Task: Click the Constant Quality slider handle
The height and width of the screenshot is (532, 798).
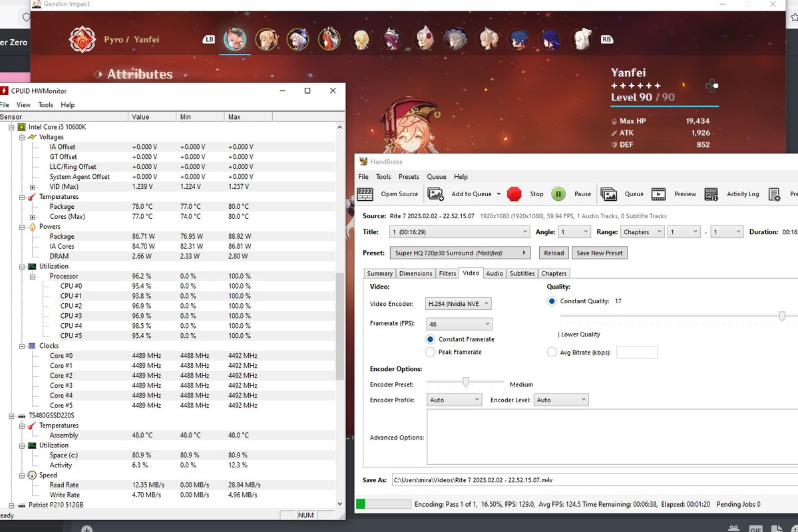Action: (x=782, y=317)
